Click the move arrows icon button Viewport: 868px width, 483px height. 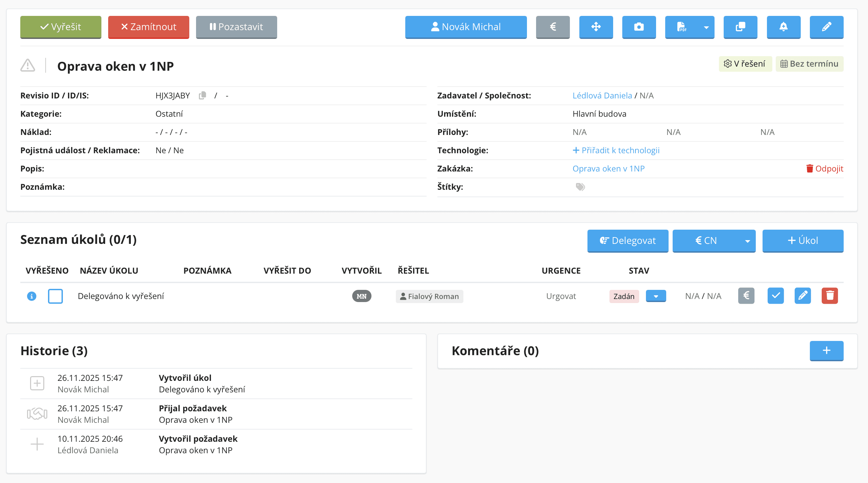click(x=596, y=27)
